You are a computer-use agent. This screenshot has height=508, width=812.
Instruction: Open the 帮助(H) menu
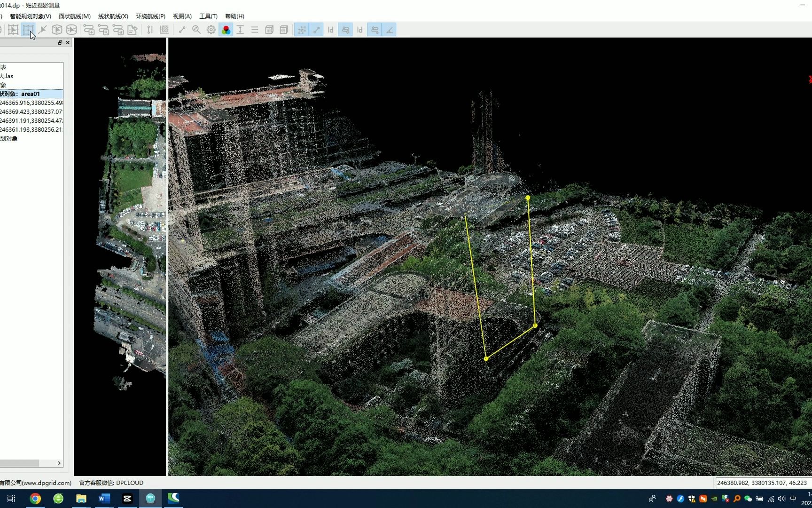tap(234, 16)
